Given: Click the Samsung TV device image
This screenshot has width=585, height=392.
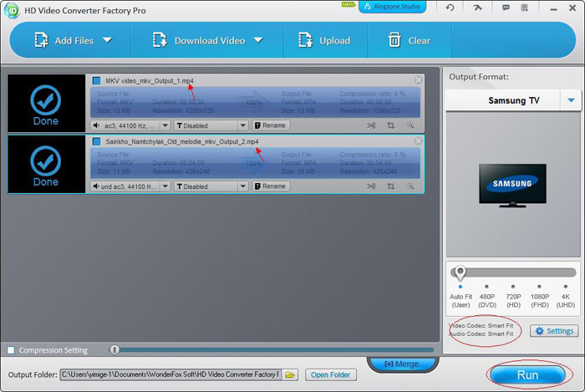Looking at the screenshot, I should (512, 186).
